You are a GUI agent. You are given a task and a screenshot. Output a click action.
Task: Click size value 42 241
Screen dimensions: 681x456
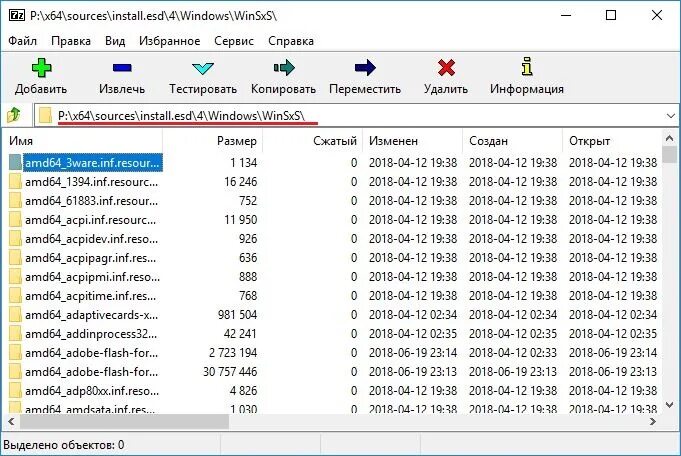coord(240,334)
